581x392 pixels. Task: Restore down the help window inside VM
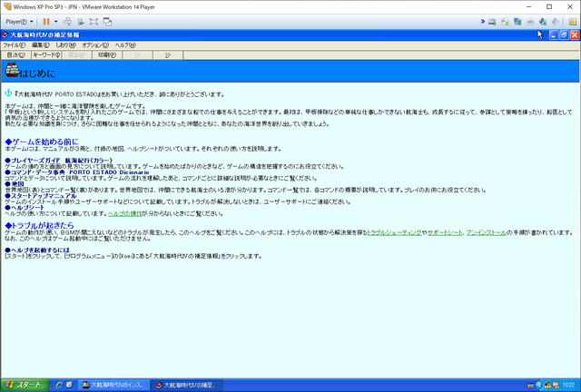[564, 34]
